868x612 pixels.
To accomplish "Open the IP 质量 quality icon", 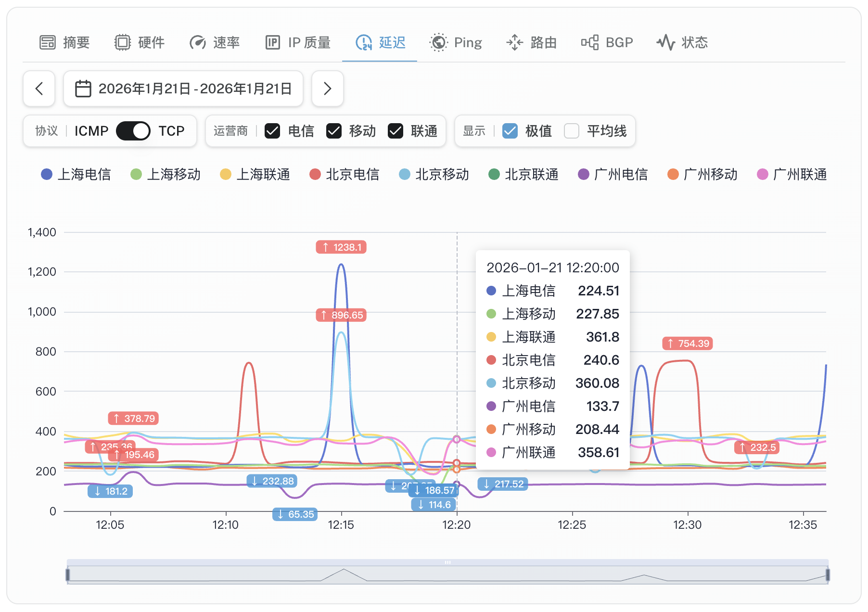I will (x=272, y=42).
